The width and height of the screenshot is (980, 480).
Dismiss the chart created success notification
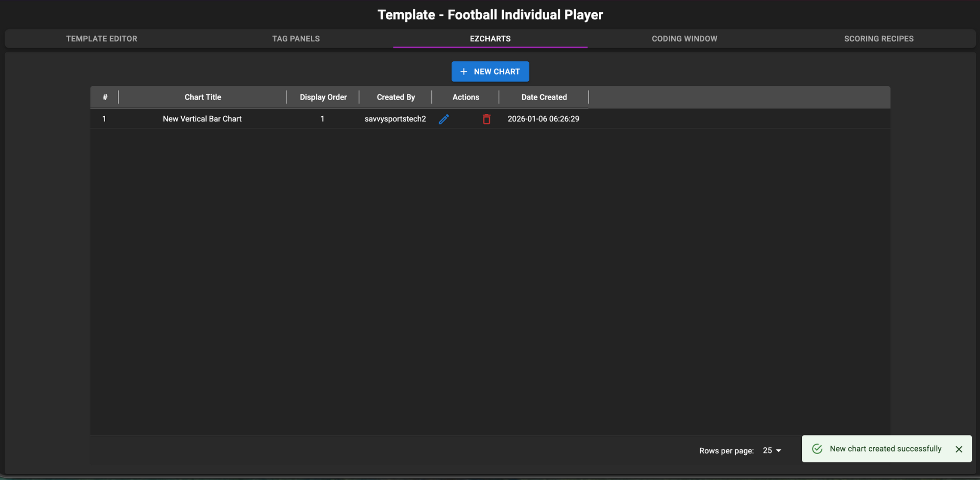click(959, 449)
